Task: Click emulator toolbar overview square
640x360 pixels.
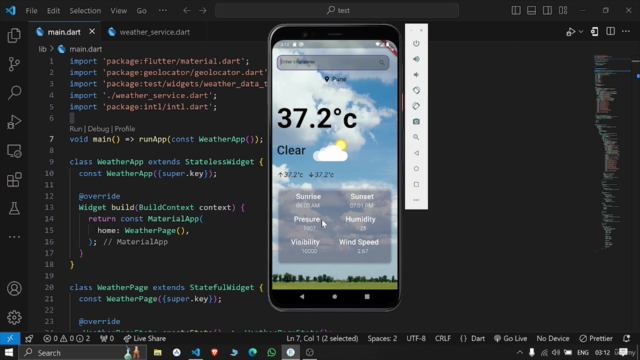Action: coord(416,184)
